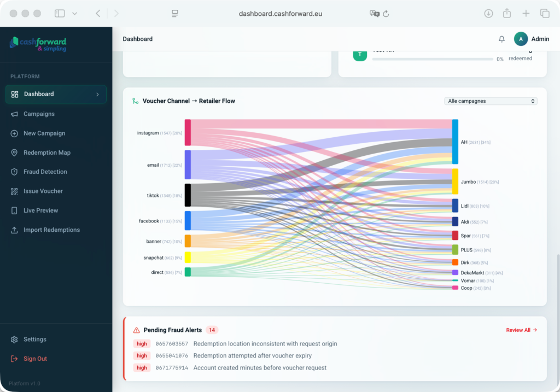Click the browser reload page icon
This screenshot has height=392, width=560.
point(386,14)
